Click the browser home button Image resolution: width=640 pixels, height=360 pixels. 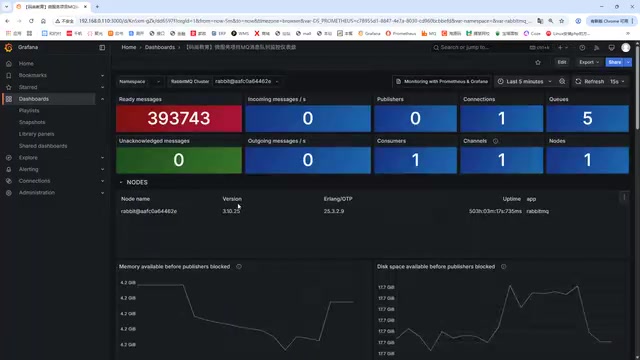[43, 21]
